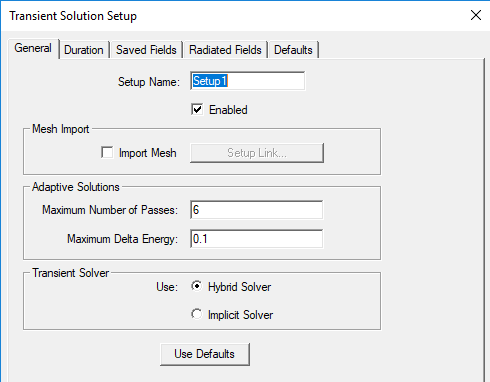Select the Implicit Solver radio button
490x382 pixels.
(197, 314)
